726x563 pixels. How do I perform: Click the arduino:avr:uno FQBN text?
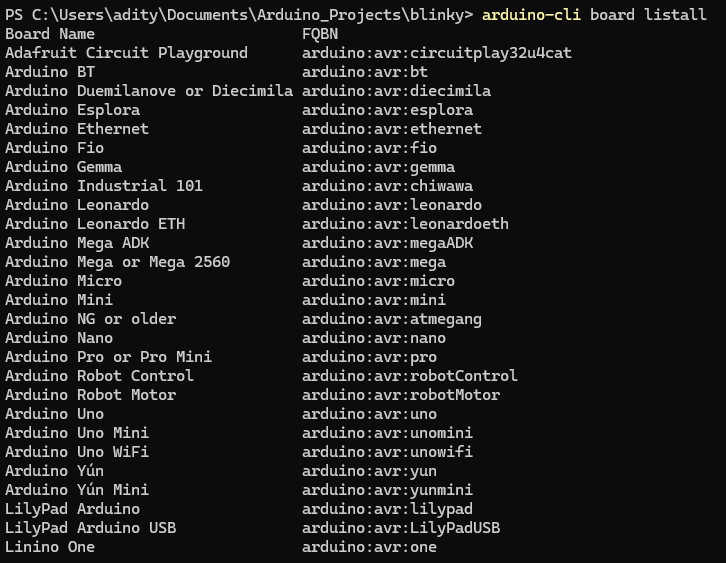369,413
